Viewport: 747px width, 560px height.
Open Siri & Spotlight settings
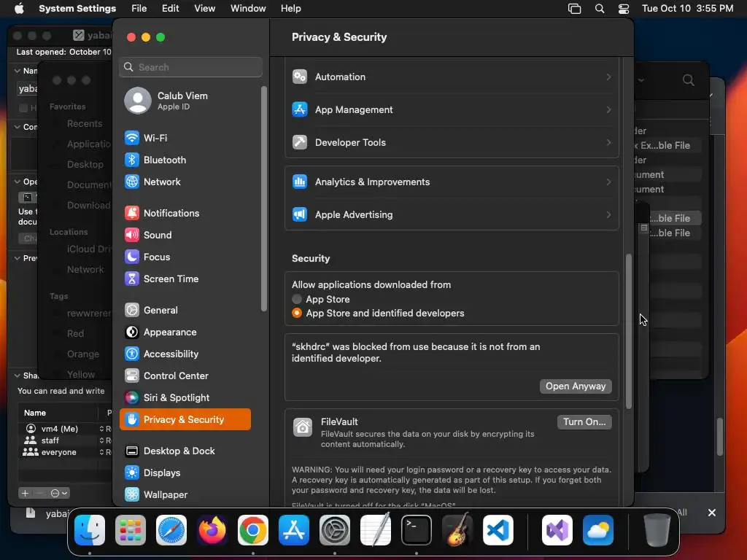pyautogui.click(x=185, y=398)
